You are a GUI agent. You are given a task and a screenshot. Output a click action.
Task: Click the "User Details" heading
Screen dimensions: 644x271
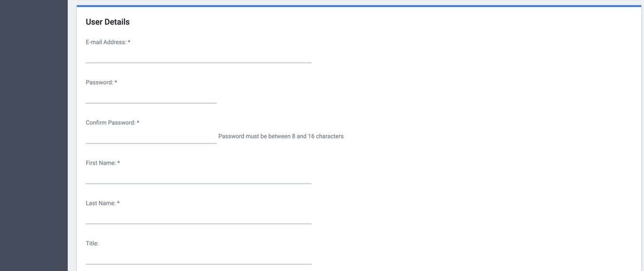107,22
